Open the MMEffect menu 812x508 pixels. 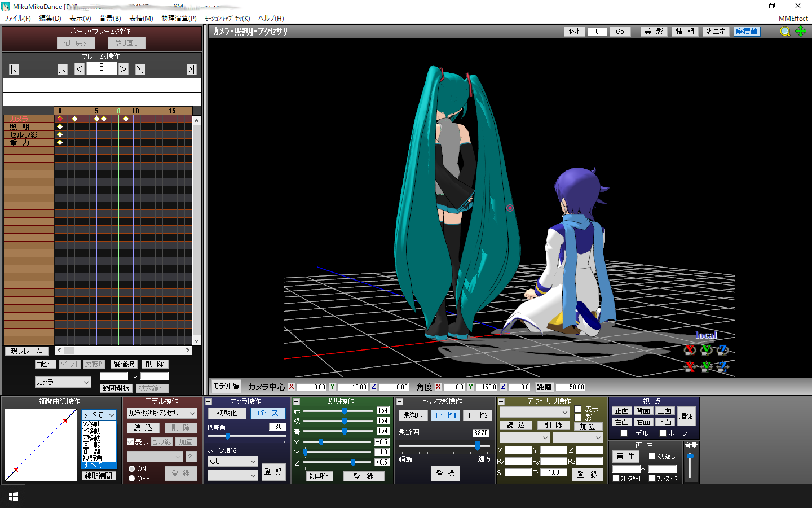pyautogui.click(x=793, y=19)
